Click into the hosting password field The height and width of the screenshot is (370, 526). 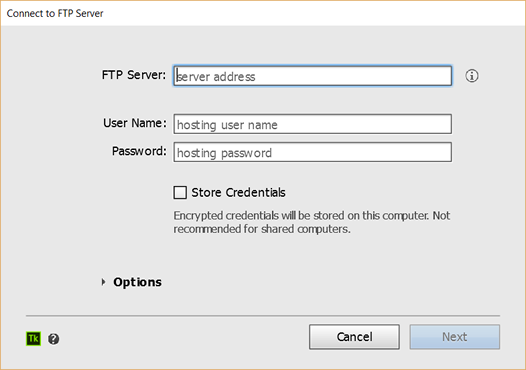[313, 152]
